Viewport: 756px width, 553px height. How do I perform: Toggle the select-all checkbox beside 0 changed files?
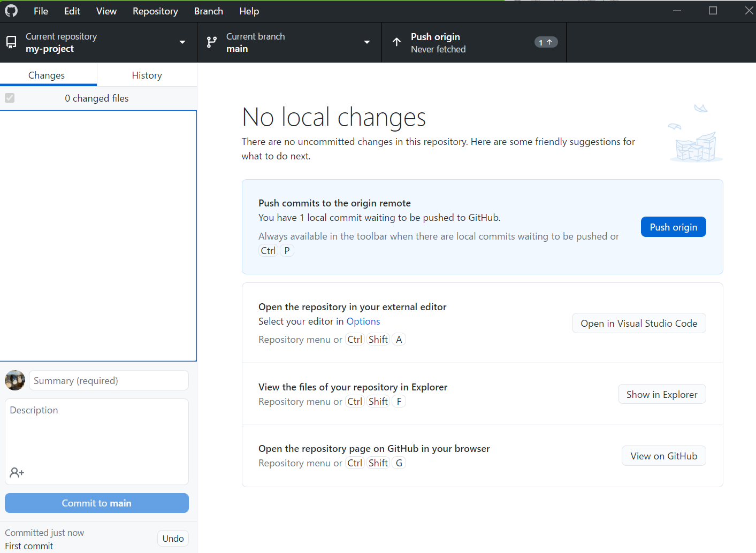(9, 98)
